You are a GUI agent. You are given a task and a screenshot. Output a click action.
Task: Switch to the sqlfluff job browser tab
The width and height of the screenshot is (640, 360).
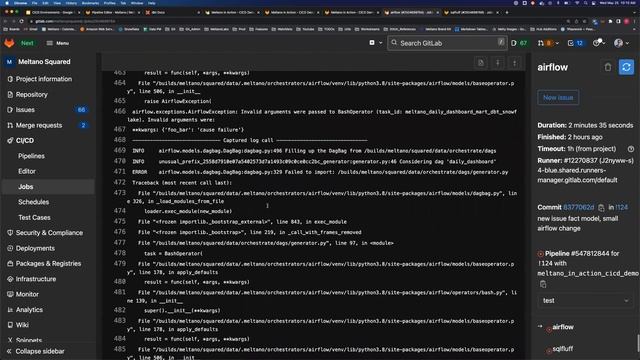tap(471, 12)
